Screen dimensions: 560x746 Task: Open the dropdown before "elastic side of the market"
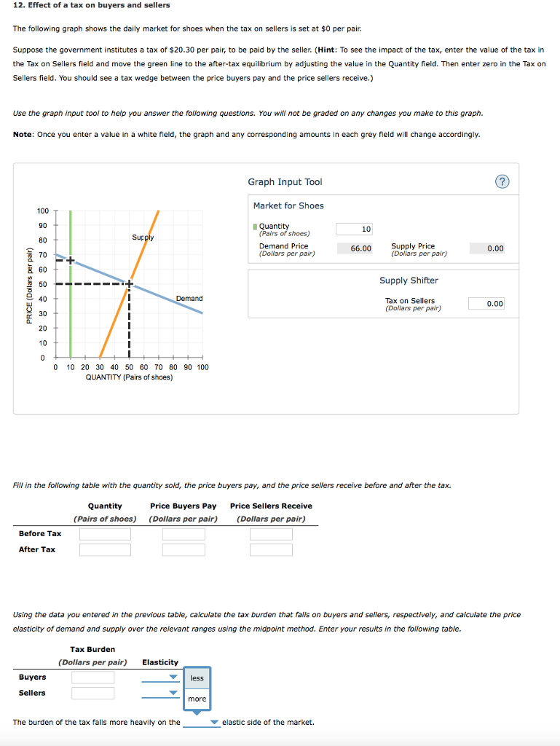pos(202,723)
